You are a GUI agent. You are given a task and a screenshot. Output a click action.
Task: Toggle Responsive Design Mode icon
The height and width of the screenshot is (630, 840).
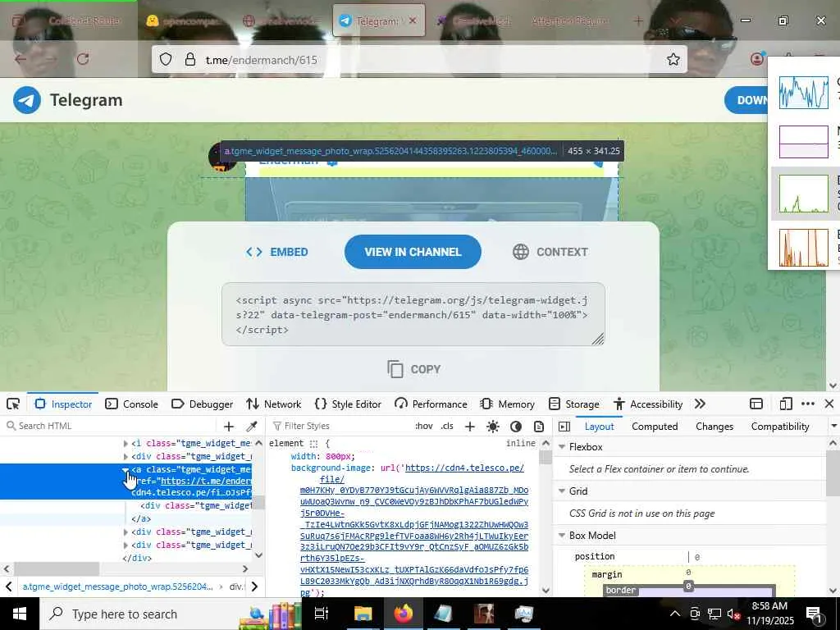(786, 404)
